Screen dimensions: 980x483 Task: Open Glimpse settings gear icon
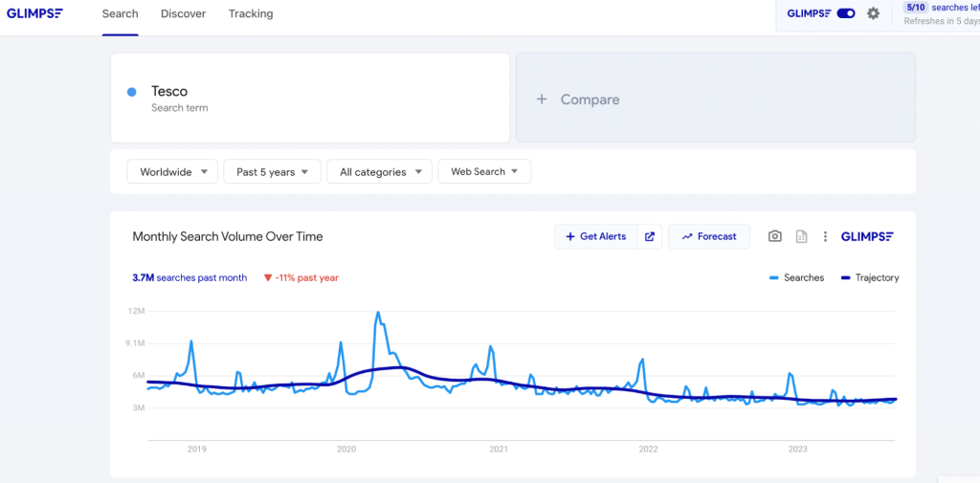click(873, 13)
